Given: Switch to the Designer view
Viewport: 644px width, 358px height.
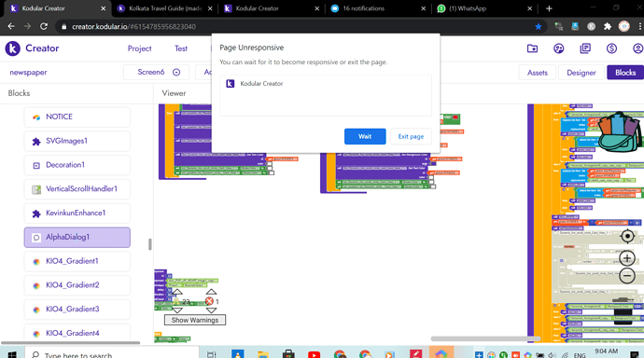Looking at the screenshot, I should 581,73.
